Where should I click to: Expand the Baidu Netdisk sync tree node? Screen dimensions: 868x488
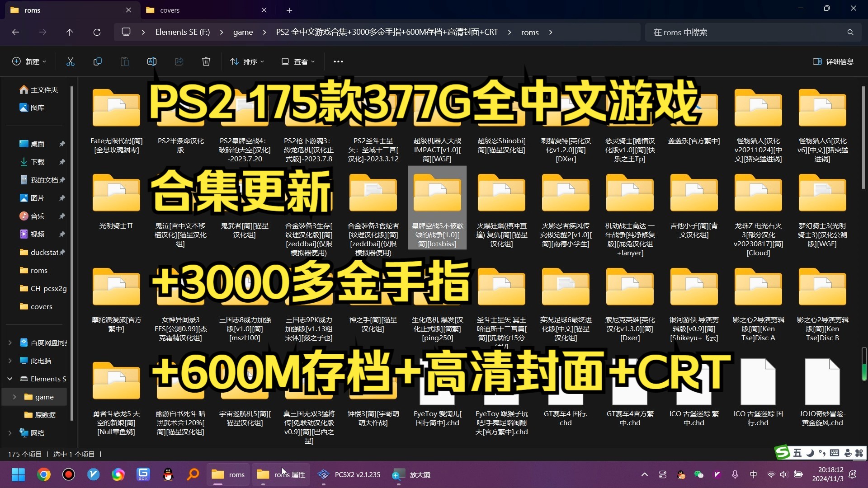point(10,343)
